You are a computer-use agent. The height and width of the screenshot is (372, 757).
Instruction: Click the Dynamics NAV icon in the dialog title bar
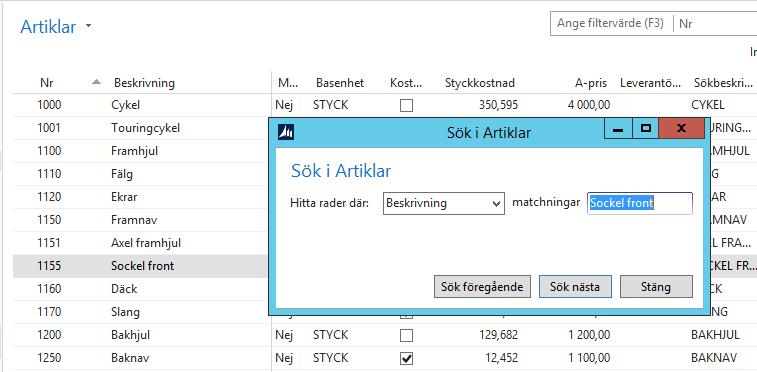click(286, 131)
